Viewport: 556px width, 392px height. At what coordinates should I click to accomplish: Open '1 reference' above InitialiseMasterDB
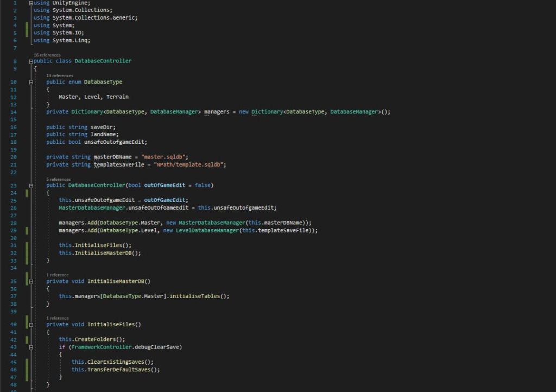(x=58, y=275)
